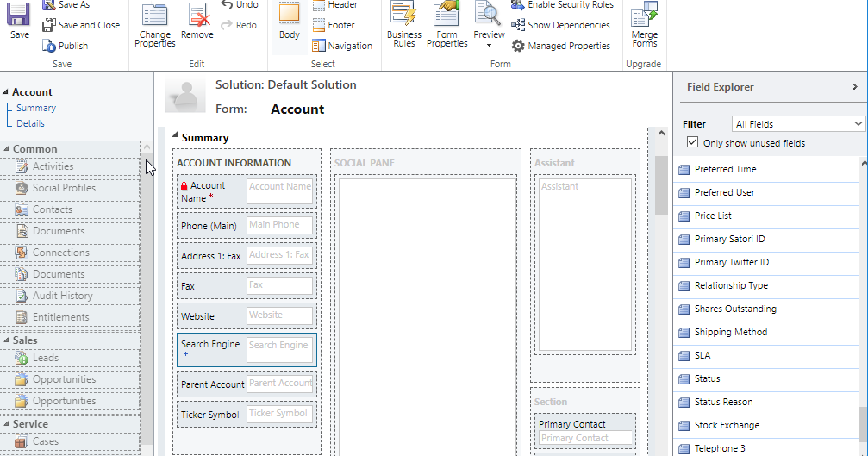Open Managed Properties
The image size is (868, 456).
[561, 46]
